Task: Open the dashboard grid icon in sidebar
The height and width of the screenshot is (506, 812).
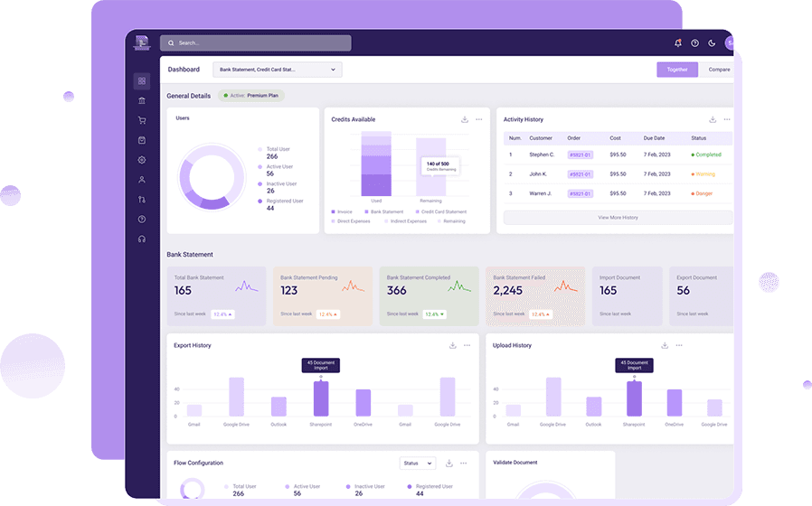Action: [142, 81]
